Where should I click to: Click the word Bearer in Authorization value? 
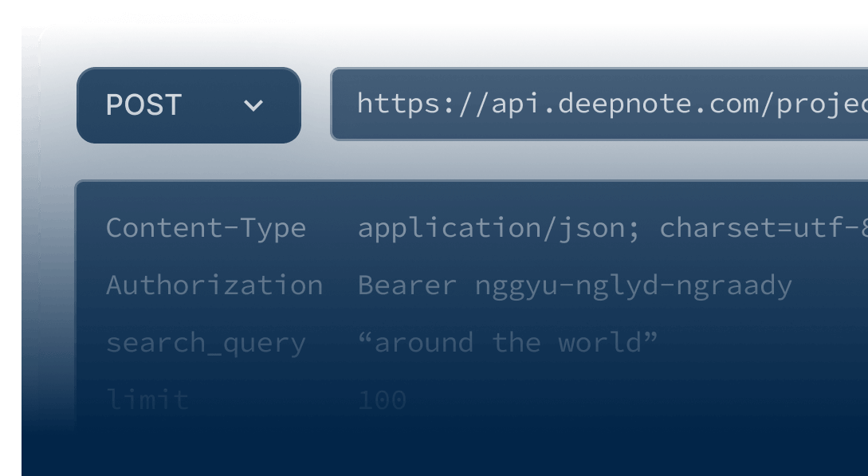click(407, 285)
